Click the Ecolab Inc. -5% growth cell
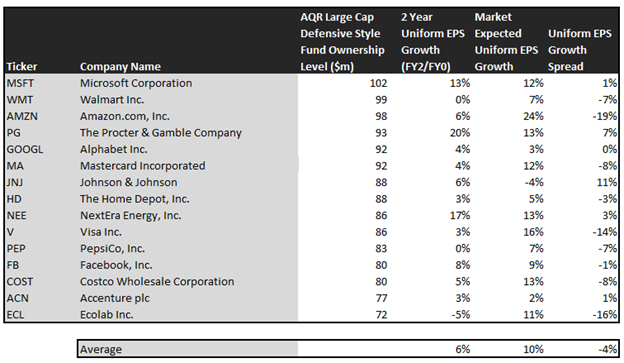The width and height of the screenshot is (624, 363). tap(460, 314)
